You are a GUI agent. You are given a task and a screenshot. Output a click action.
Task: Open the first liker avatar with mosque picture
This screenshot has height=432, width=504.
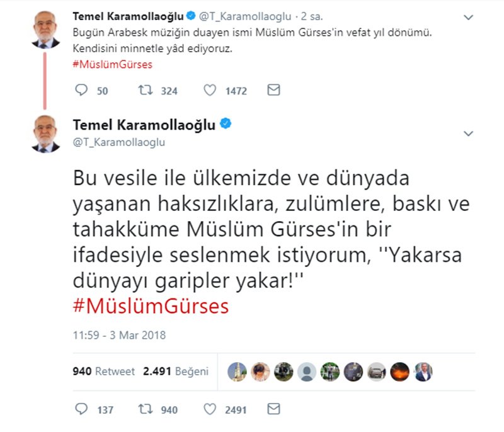pos(238,372)
